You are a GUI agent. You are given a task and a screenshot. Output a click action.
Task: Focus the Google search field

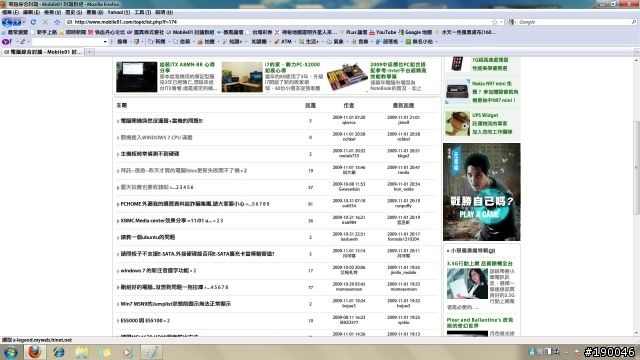pos(573,22)
